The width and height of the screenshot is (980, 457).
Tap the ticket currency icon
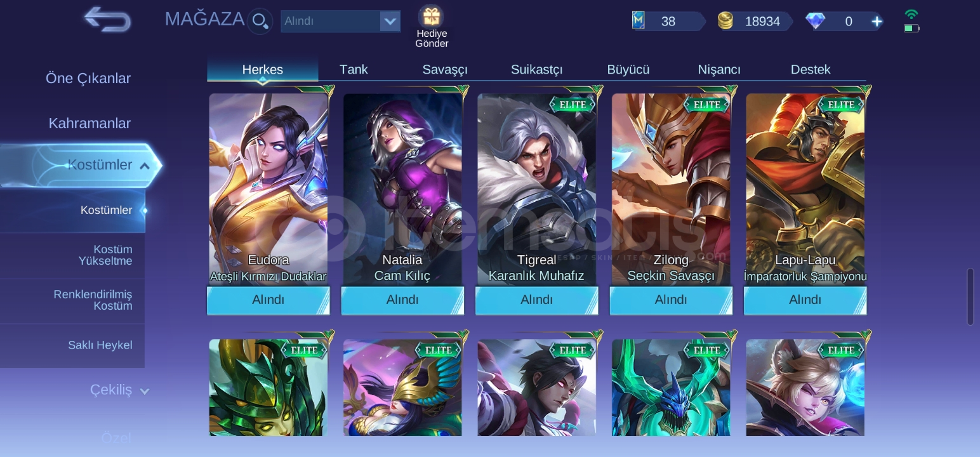tap(639, 21)
